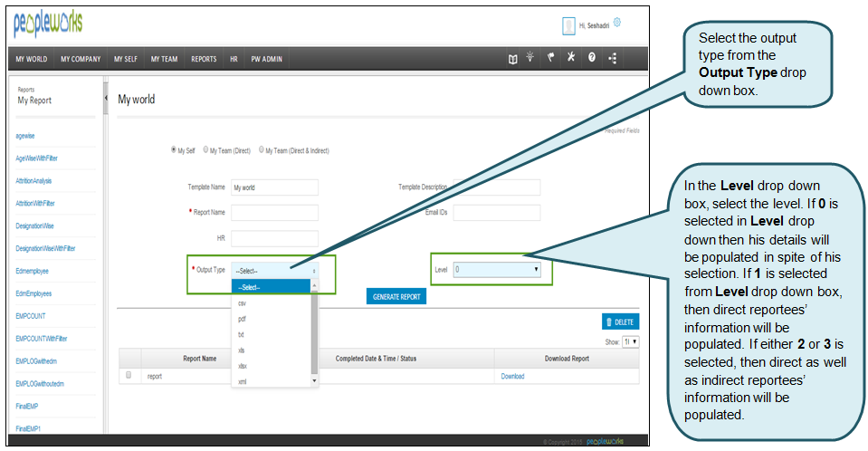Click the lightbulb ideas icon
This screenshot has height=451, width=868.
pos(530,58)
